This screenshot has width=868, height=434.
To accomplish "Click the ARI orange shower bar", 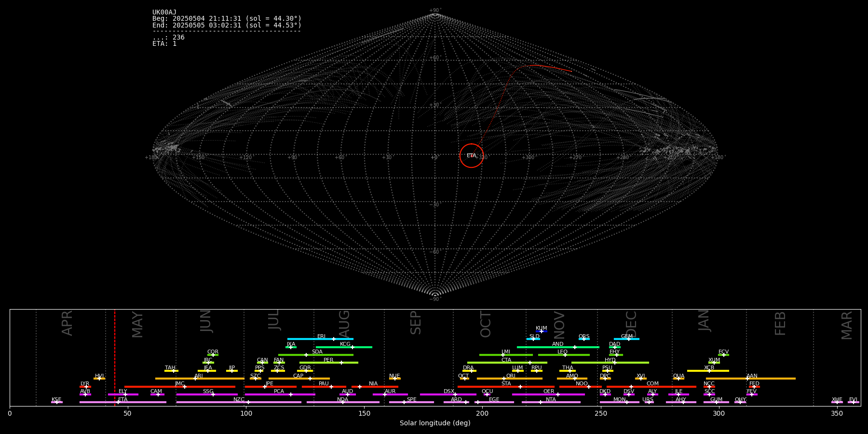I will click(x=200, y=379).
